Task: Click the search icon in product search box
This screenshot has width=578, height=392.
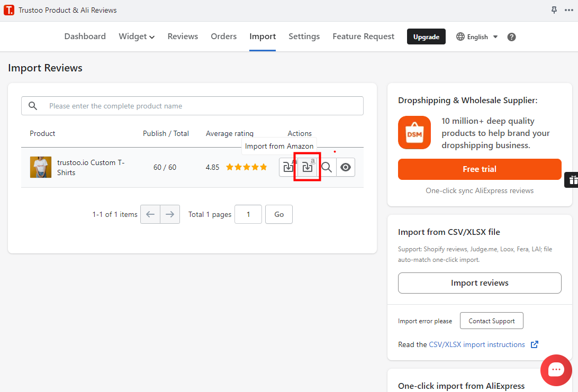Action: (33, 106)
